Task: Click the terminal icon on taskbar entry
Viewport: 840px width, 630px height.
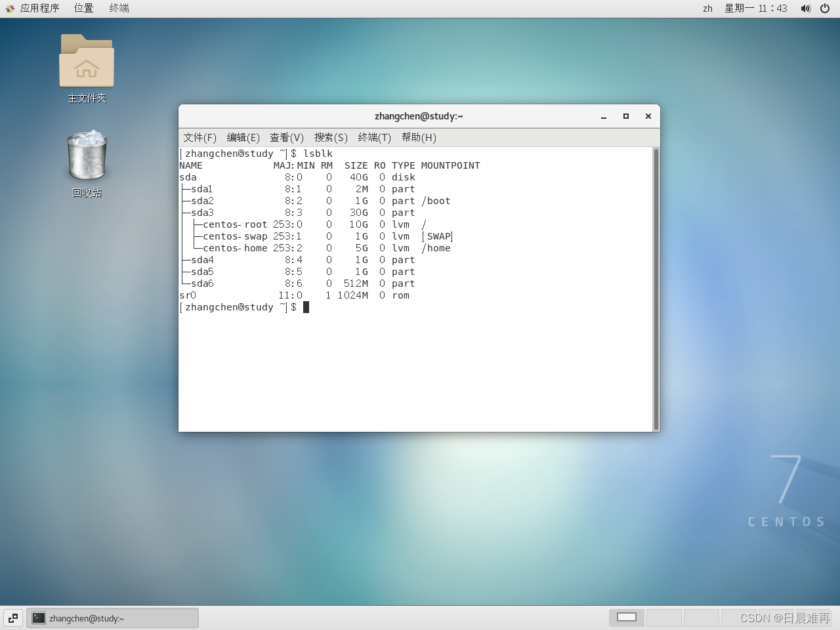Action: 39,618
